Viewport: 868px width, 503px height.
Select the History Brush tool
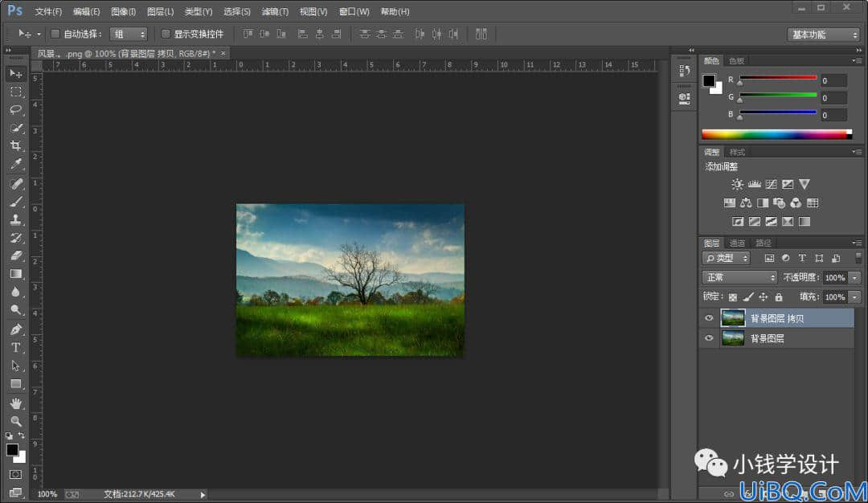coord(15,238)
